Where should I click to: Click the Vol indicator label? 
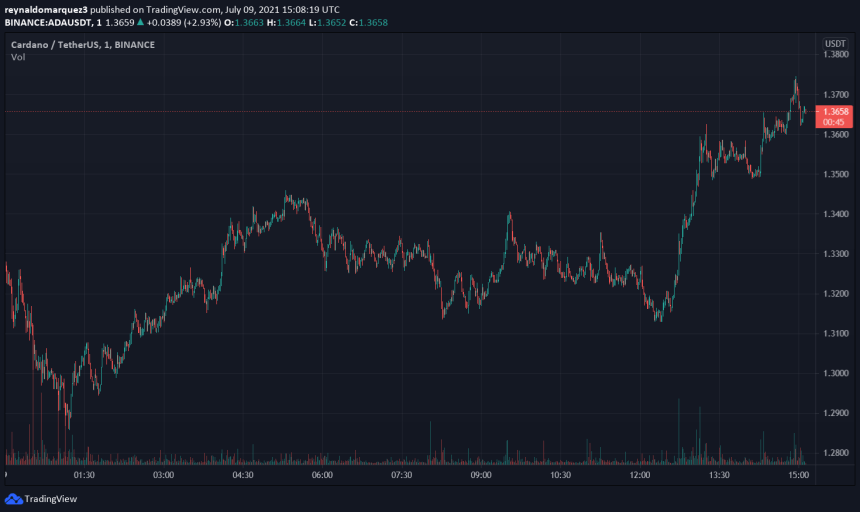coord(18,57)
